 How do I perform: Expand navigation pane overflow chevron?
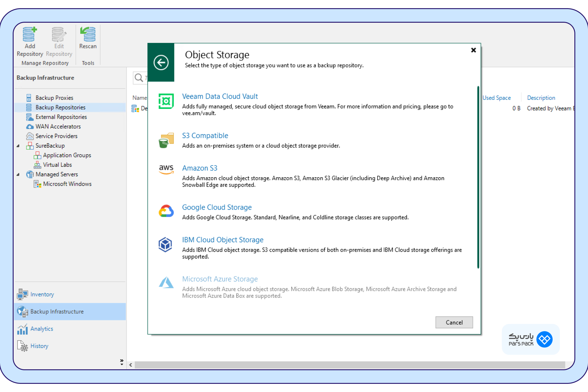coord(122,362)
